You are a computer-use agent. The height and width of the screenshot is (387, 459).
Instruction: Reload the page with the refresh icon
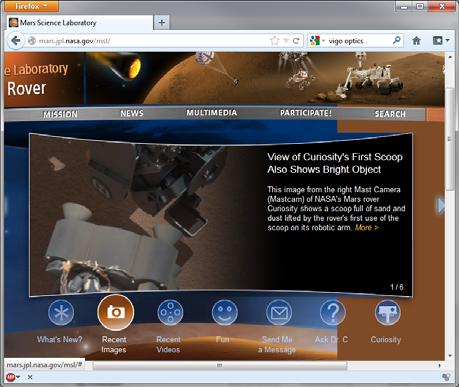click(x=296, y=41)
